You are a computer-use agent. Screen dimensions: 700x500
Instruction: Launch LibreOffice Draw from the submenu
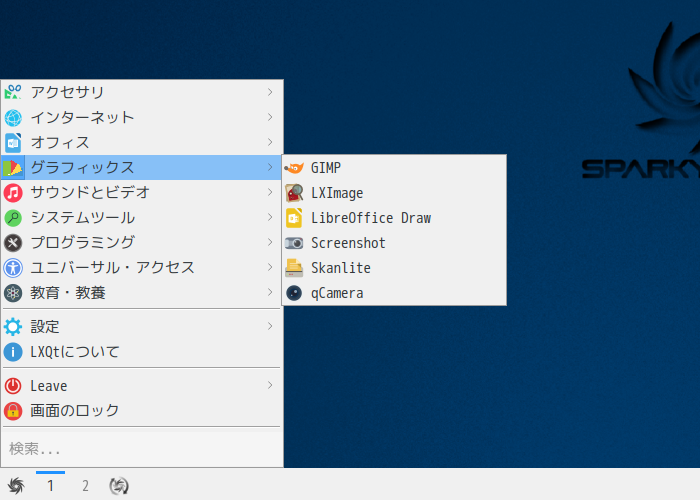coord(394,218)
